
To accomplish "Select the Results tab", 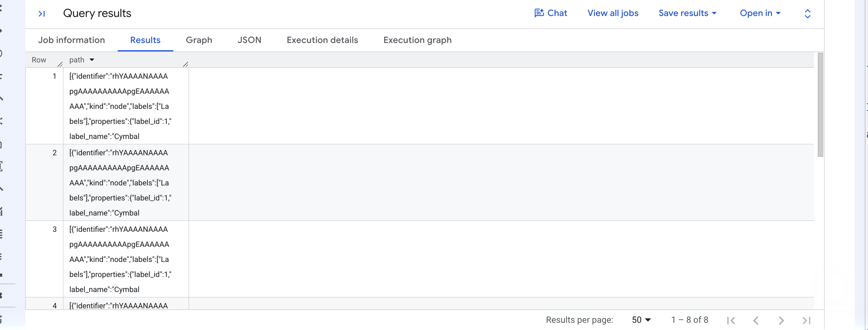I will click(145, 40).
